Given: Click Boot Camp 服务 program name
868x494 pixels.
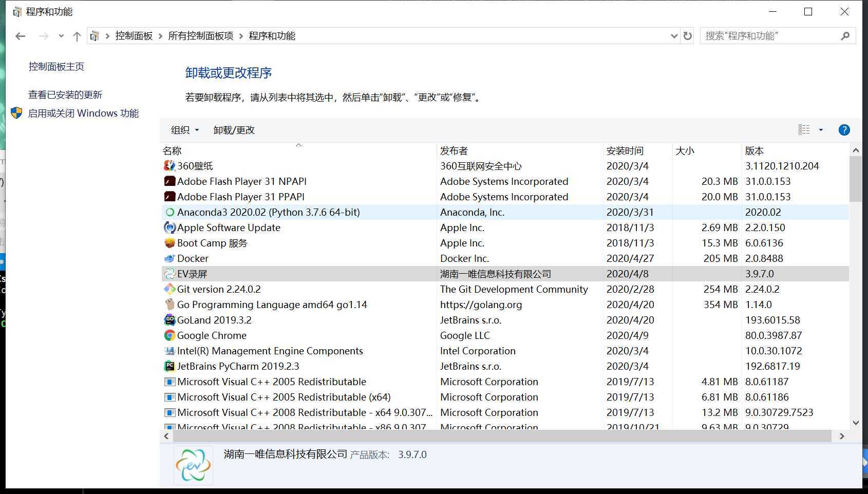Looking at the screenshot, I should pyautogui.click(x=212, y=243).
